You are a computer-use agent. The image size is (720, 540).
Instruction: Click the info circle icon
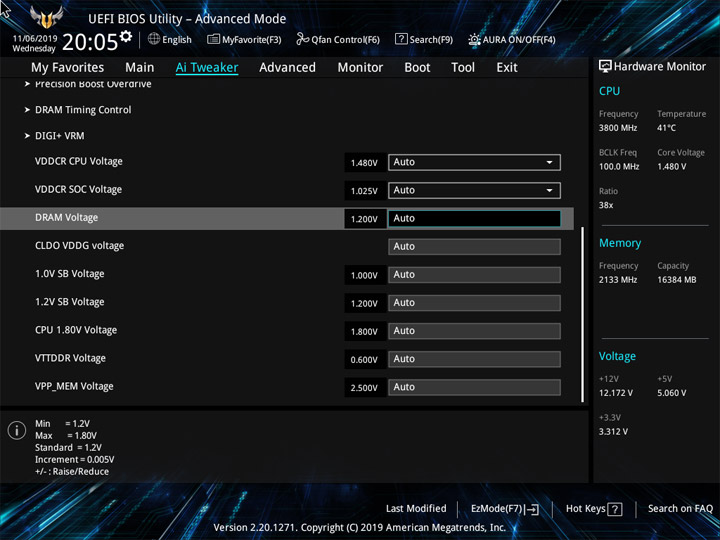[x=17, y=430]
